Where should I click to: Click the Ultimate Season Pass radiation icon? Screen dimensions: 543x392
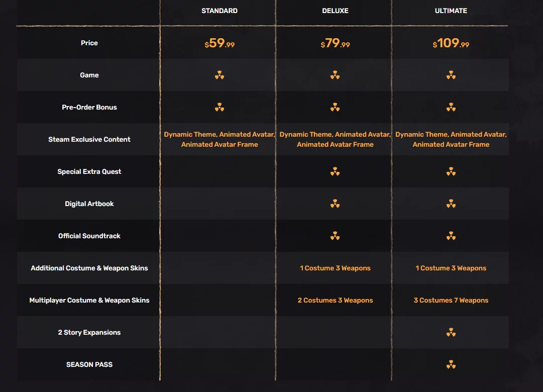coord(451,365)
